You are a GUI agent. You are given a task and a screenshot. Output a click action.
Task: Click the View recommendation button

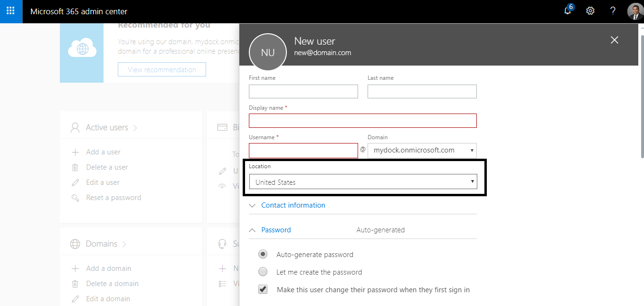click(x=162, y=69)
